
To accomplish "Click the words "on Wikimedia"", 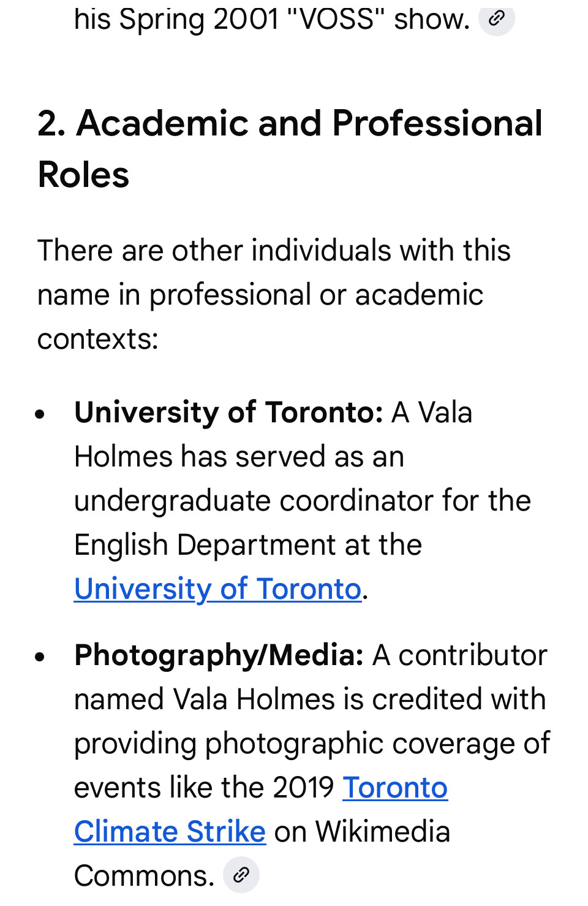I will point(362,832).
